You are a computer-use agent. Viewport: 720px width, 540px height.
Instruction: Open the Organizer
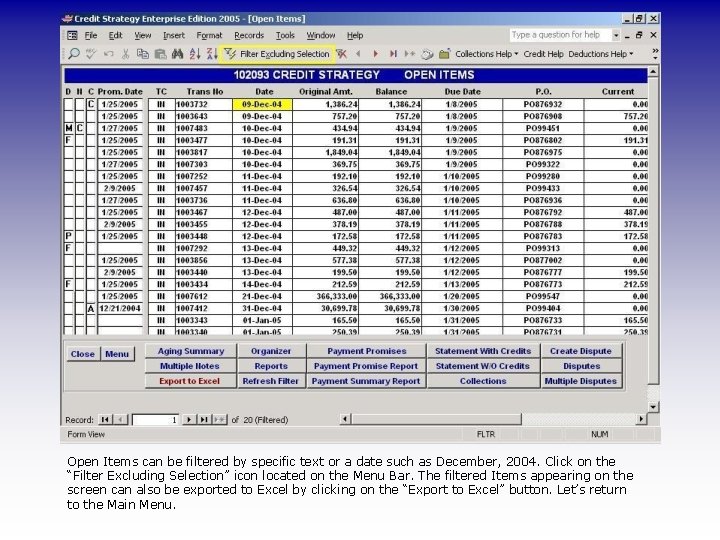click(x=271, y=351)
